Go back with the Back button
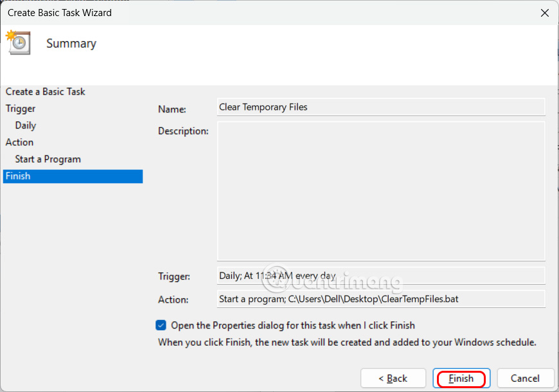 pos(393,378)
